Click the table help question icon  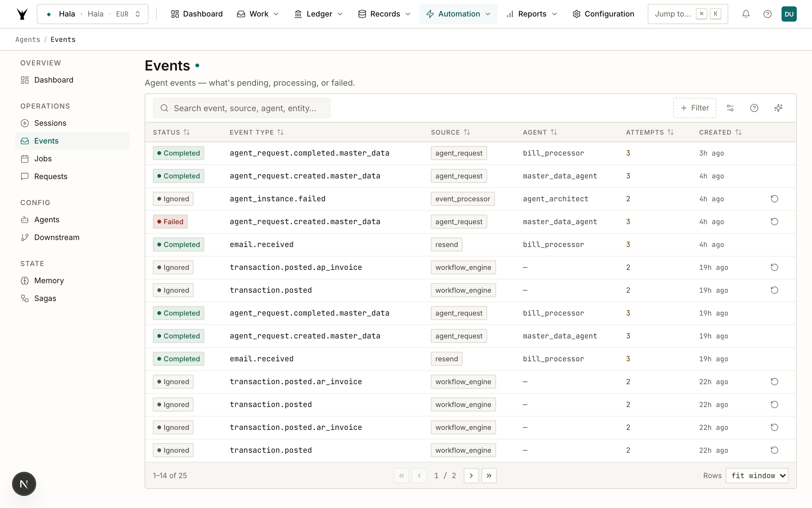[x=754, y=108]
